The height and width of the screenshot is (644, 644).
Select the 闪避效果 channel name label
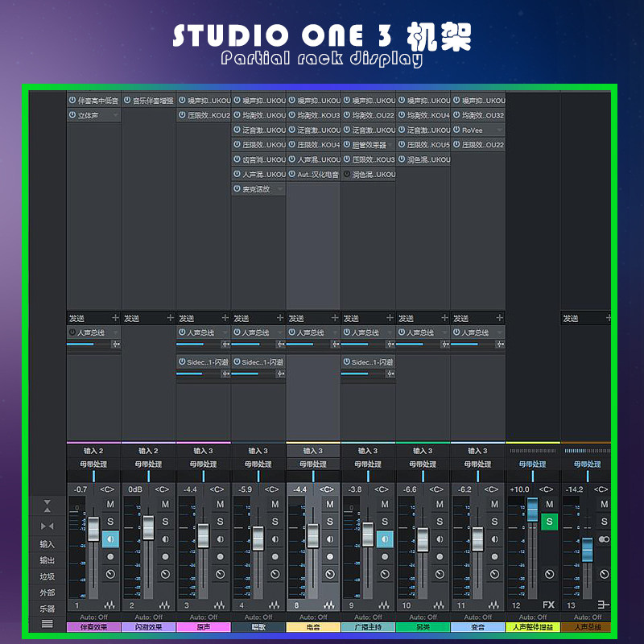149,627
